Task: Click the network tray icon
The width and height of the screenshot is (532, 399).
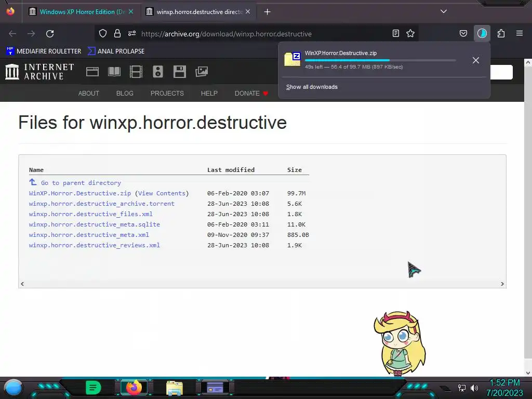Action: tap(462, 388)
